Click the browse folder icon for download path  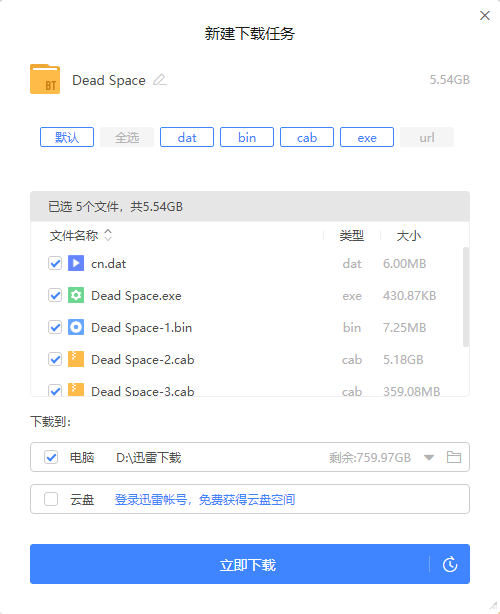[454, 457]
